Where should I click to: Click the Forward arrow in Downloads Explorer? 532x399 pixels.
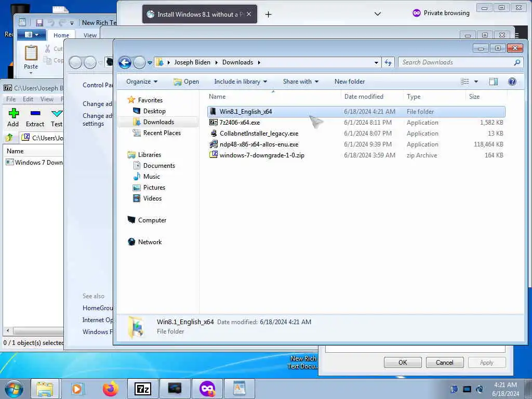coord(139,62)
